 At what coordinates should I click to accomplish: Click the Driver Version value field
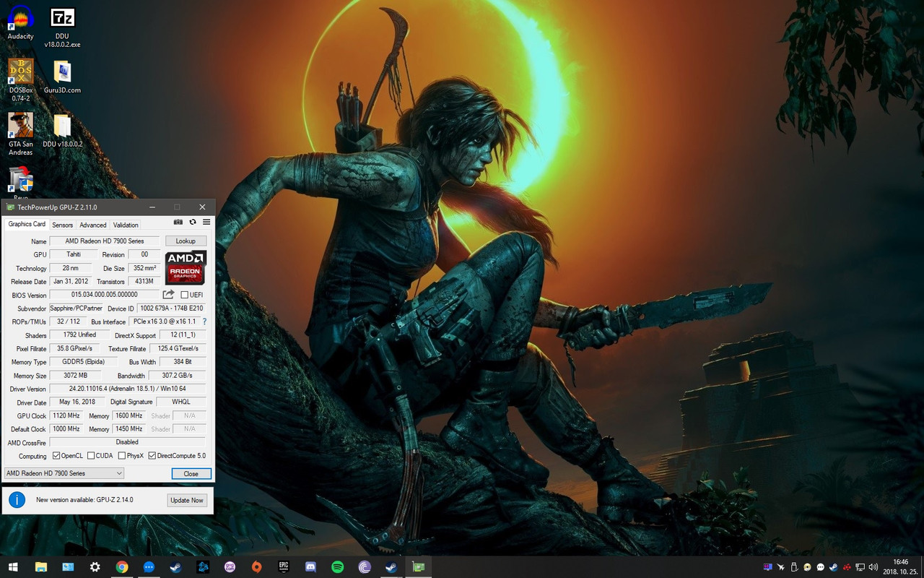tap(128, 389)
